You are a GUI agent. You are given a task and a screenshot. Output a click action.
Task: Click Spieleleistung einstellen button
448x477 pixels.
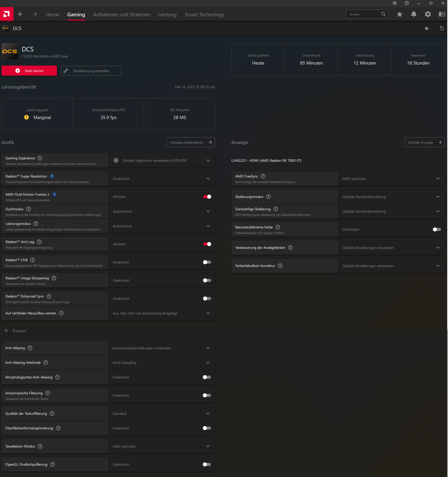[91, 71]
